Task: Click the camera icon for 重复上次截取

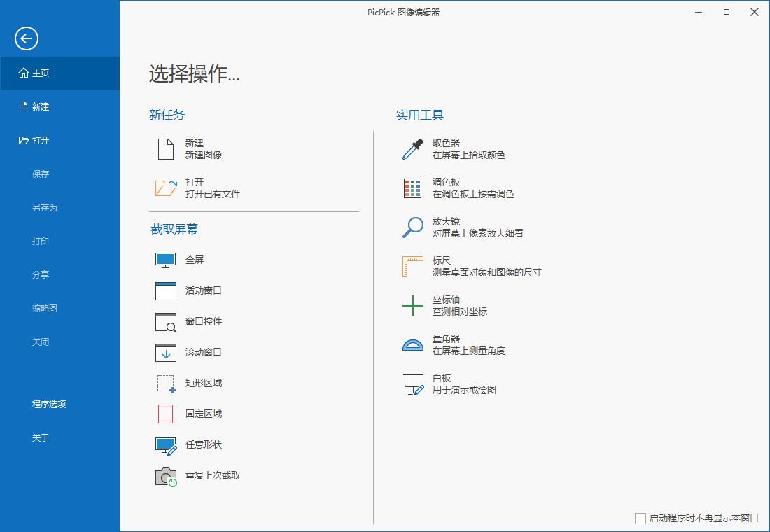Action: pyautogui.click(x=166, y=477)
